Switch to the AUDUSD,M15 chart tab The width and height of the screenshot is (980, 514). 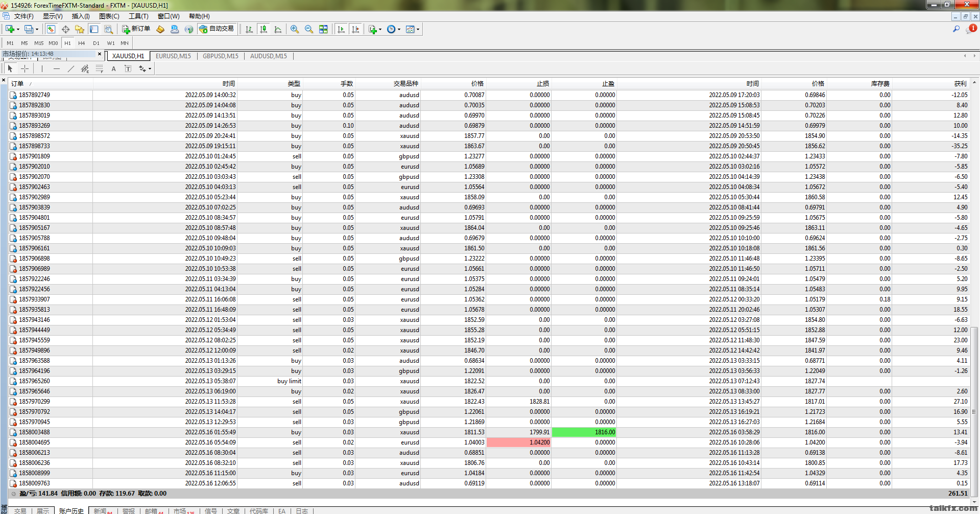pos(269,56)
